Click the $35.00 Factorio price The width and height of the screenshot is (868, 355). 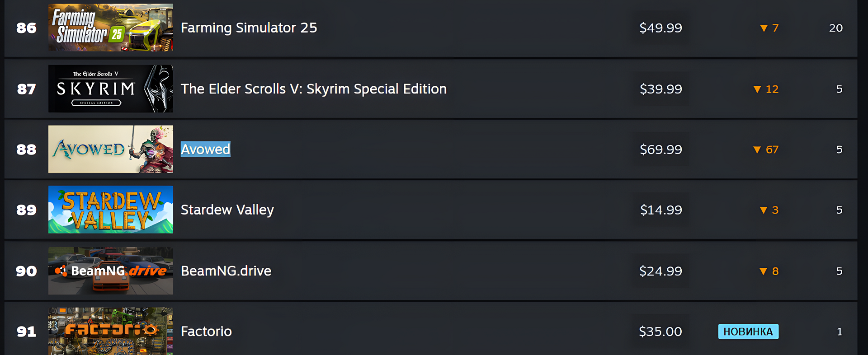(660, 332)
